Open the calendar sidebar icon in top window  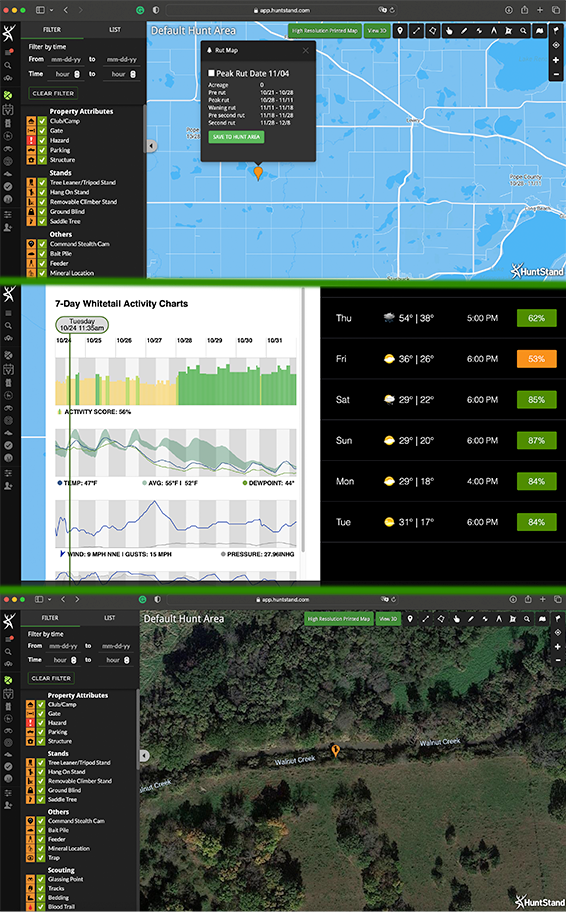point(8,109)
